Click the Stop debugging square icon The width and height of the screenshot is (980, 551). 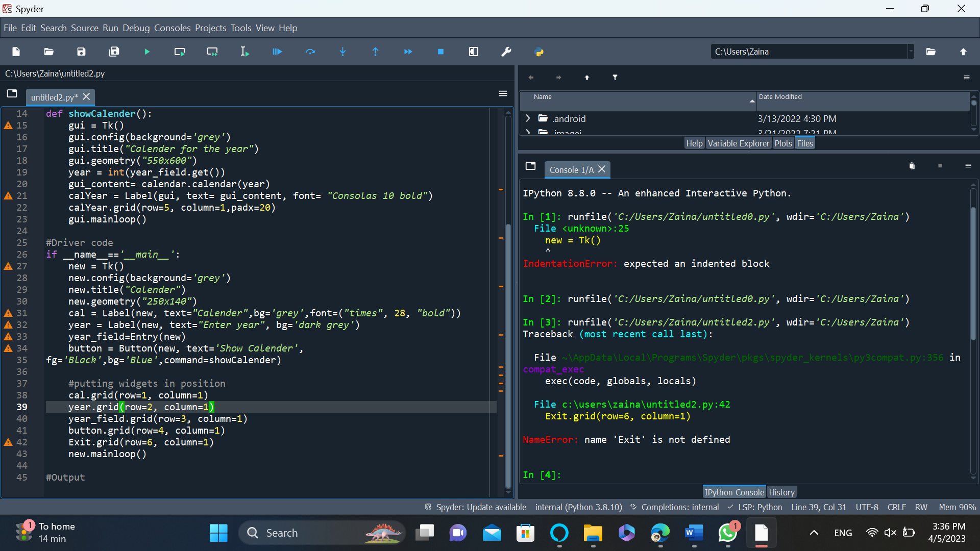point(441,52)
